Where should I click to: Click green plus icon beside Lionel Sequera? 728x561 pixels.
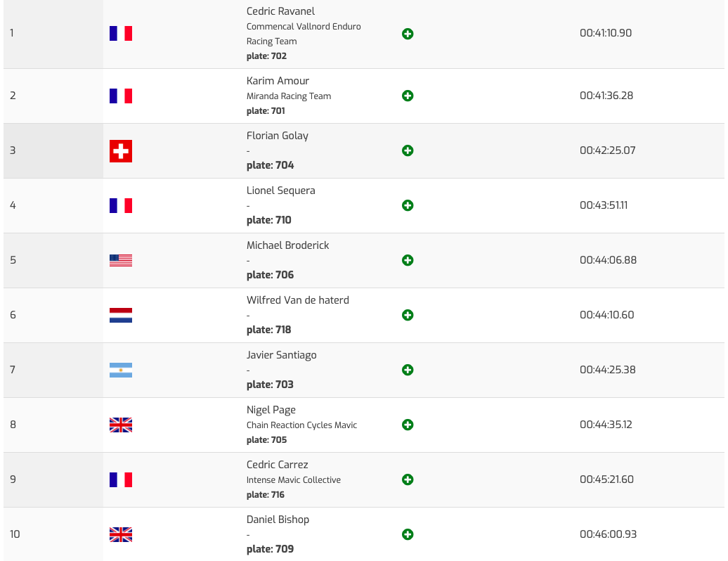(408, 205)
